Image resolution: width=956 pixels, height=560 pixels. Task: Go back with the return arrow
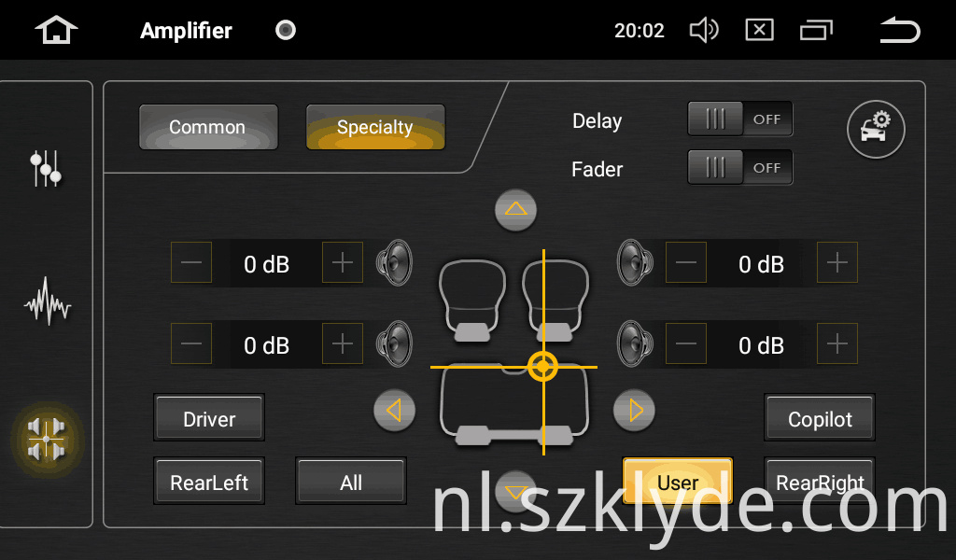(x=900, y=30)
